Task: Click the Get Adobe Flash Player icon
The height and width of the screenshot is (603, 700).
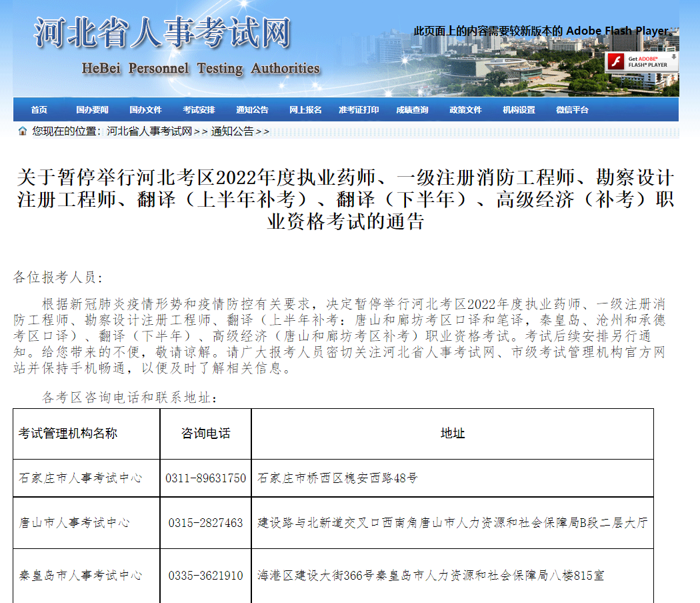Action: (641, 61)
